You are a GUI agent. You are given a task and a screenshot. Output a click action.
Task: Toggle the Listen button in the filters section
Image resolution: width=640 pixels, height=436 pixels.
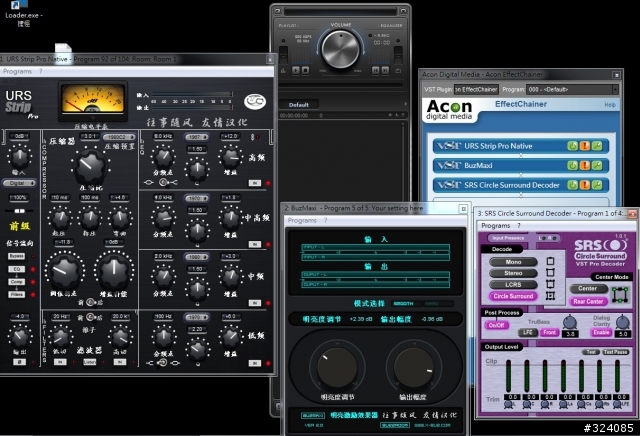[90, 362]
